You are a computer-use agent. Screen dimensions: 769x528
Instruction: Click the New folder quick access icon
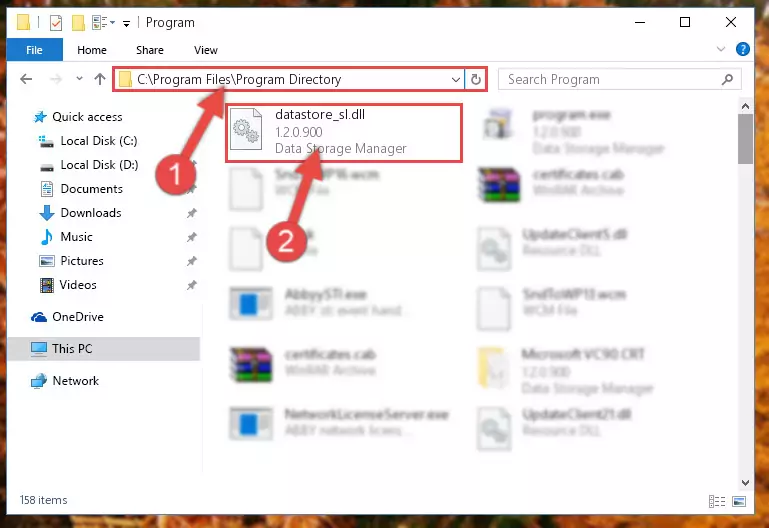pyautogui.click(x=77, y=23)
